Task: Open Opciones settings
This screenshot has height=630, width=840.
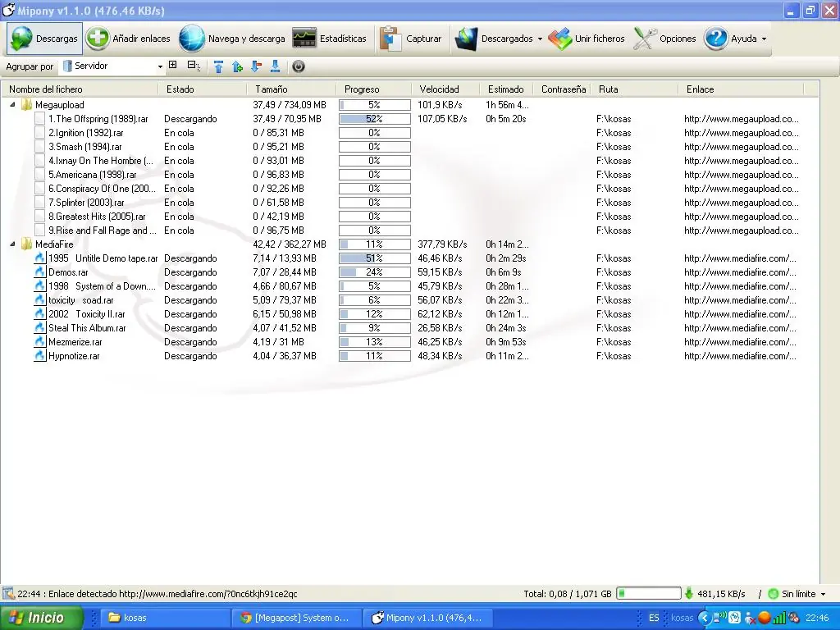Action: (x=664, y=39)
